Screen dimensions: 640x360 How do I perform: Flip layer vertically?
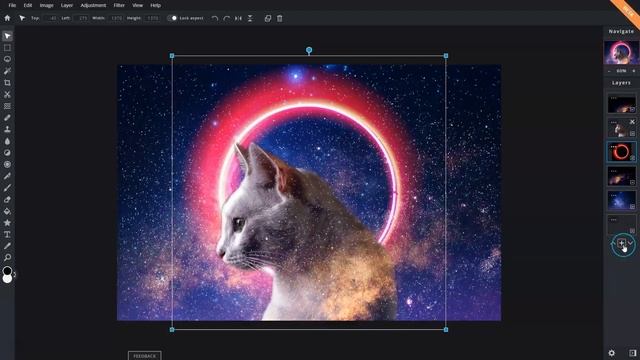[250, 18]
